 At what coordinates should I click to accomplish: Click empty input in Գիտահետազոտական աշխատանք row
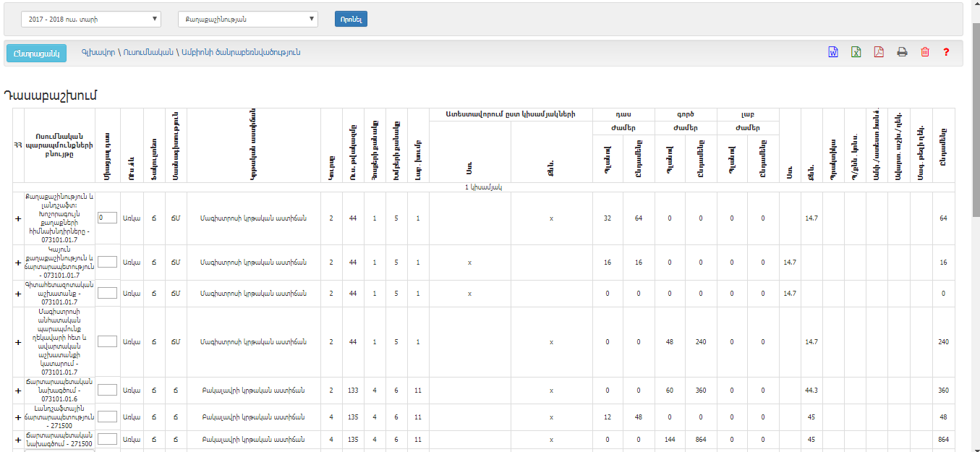(x=107, y=293)
